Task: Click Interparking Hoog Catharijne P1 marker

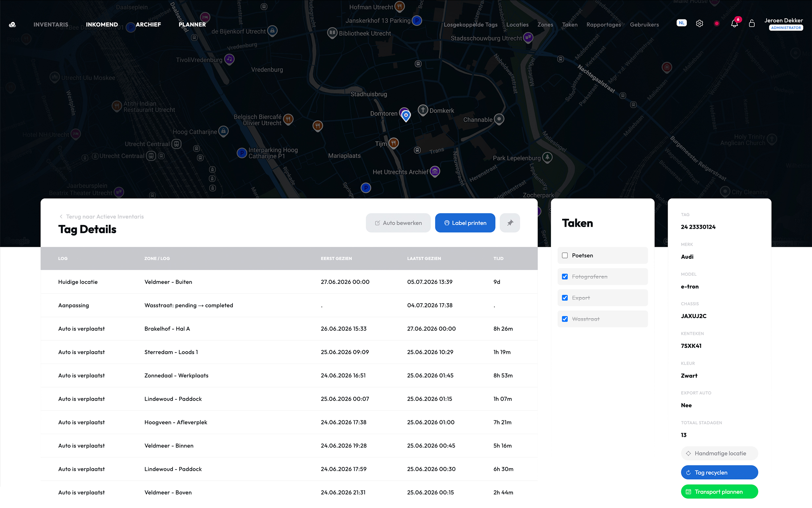Action: [242, 153]
